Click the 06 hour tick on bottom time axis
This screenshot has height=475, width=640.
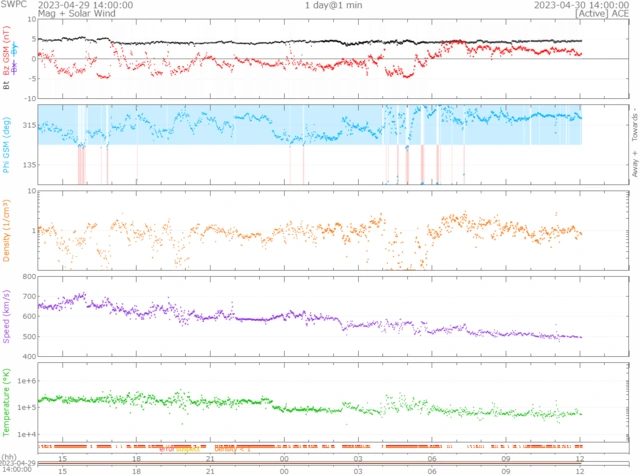point(431,470)
